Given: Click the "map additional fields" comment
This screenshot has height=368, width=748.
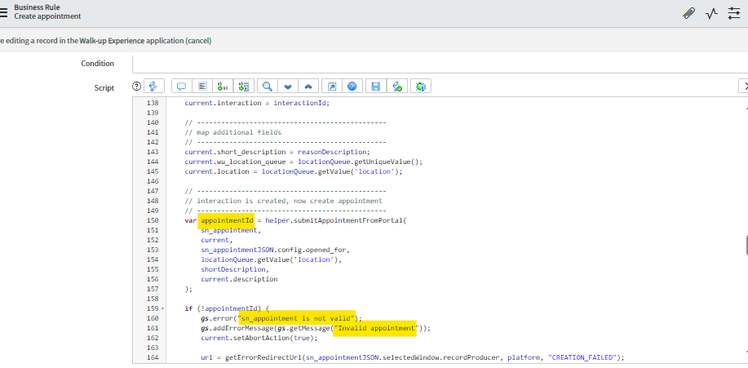Looking at the screenshot, I should click(233, 132).
